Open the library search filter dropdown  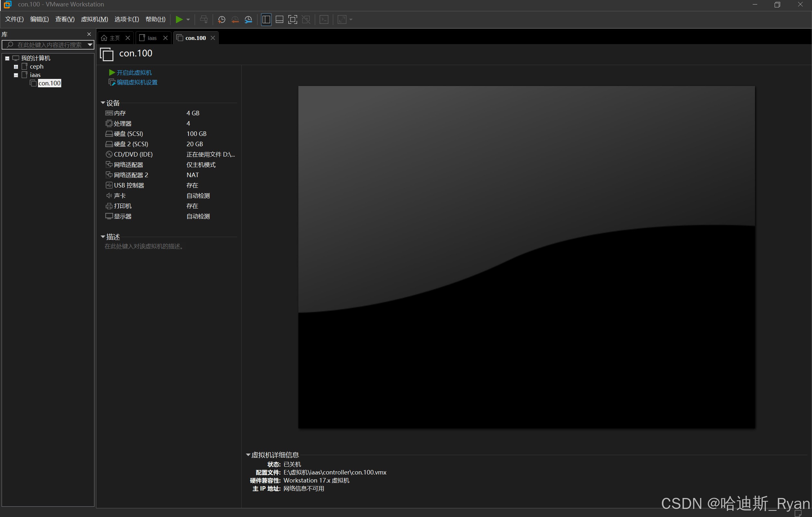pos(90,45)
